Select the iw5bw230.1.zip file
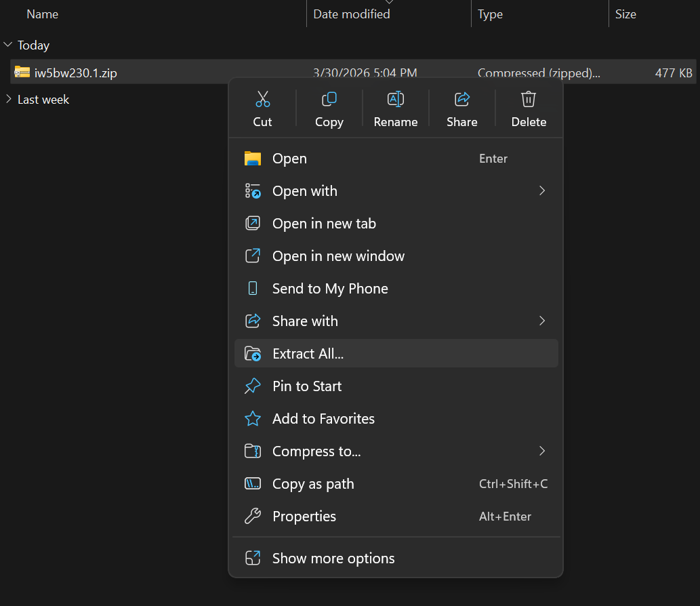The image size is (700, 606). tap(76, 73)
